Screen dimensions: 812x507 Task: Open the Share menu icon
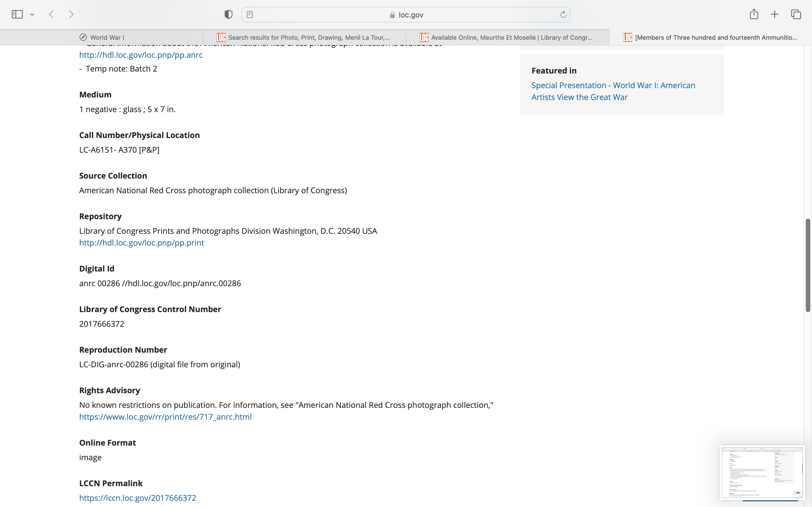754,14
